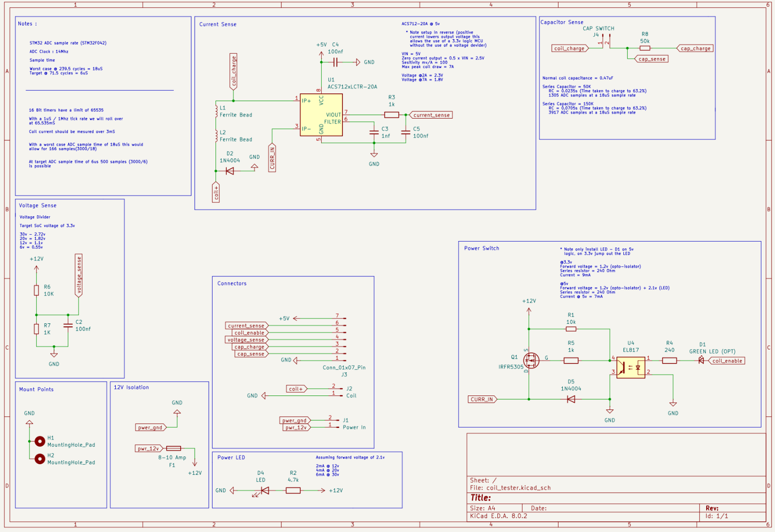This screenshot has height=532, width=775.
Task: Select the D4 power LED symbol
Action: (264, 490)
